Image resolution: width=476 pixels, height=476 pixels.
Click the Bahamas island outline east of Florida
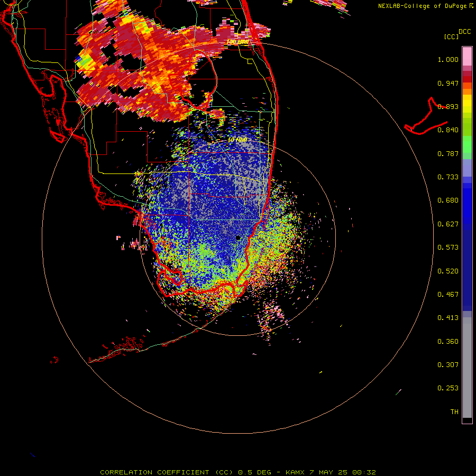pyautogui.click(x=426, y=117)
